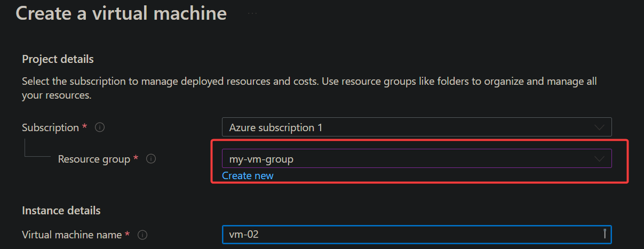Click the Project details heading
This screenshot has width=644, height=249.
(x=58, y=59)
